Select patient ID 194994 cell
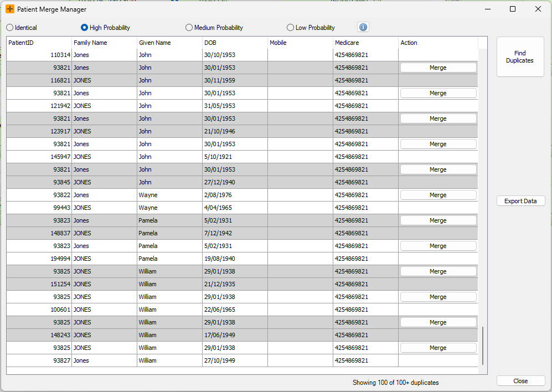Image resolution: width=552 pixels, height=392 pixels. coord(39,259)
